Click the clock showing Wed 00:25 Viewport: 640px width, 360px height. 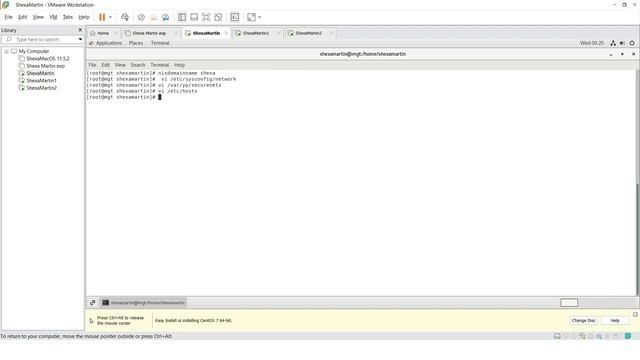(x=591, y=43)
